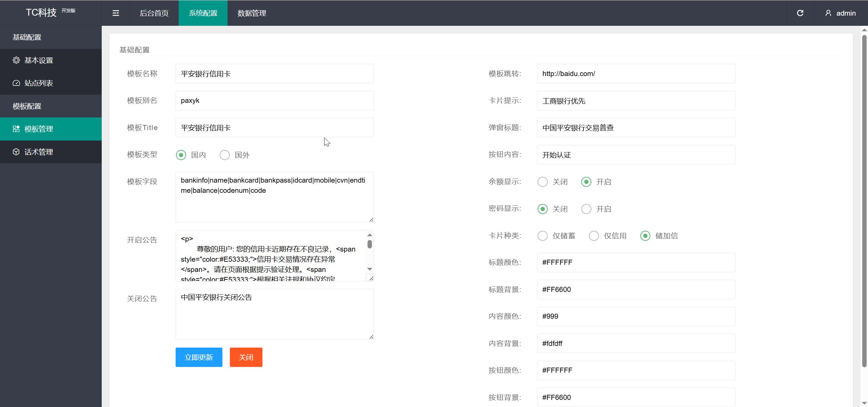Collapse the 基础配置 sidebar group
Viewport: 868px width, 407px height.
tap(27, 37)
